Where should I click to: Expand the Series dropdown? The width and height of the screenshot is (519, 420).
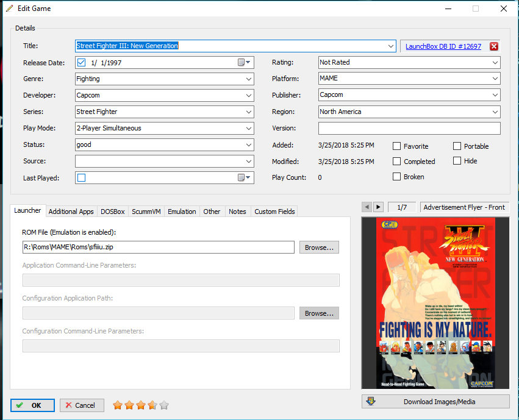(x=249, y=112)
